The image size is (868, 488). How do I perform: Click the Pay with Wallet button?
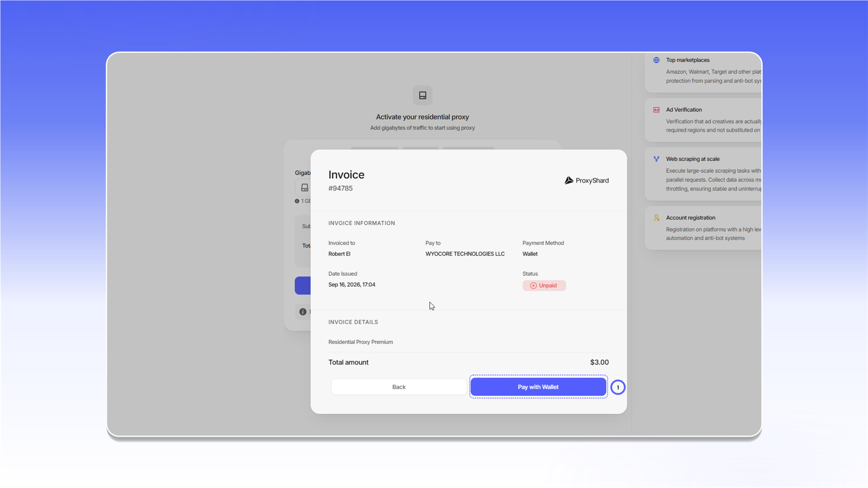pos(538,387)
